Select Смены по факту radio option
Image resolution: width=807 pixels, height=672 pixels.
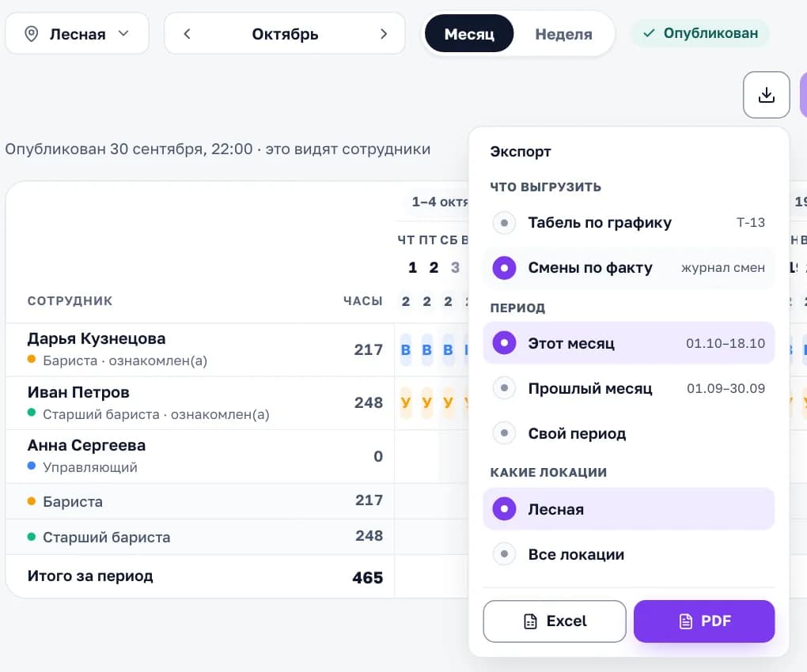[x=628, y=268]
